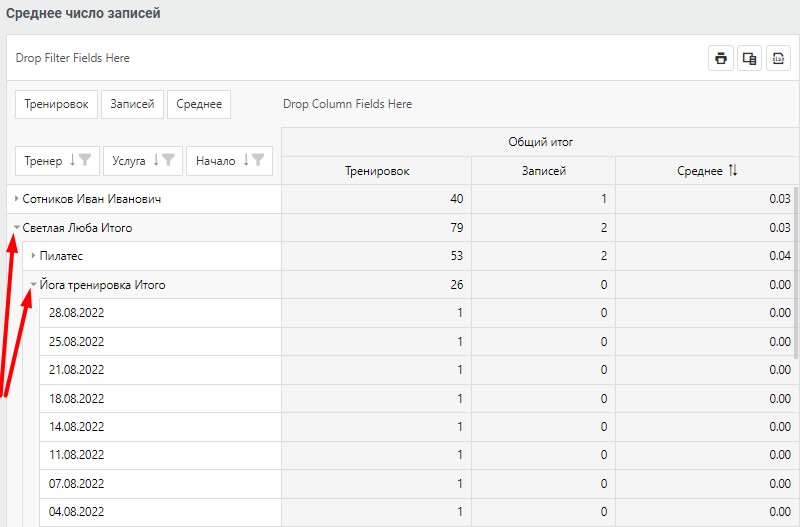Select the 11.08.2022 date row
This screenshot has width=800, height=527.
coord(160,455)
